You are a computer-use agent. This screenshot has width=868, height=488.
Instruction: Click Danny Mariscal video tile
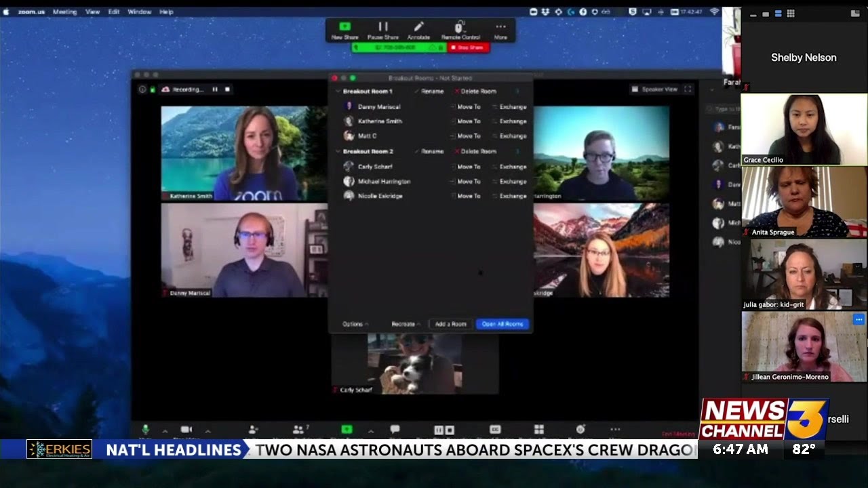point(244,250)
